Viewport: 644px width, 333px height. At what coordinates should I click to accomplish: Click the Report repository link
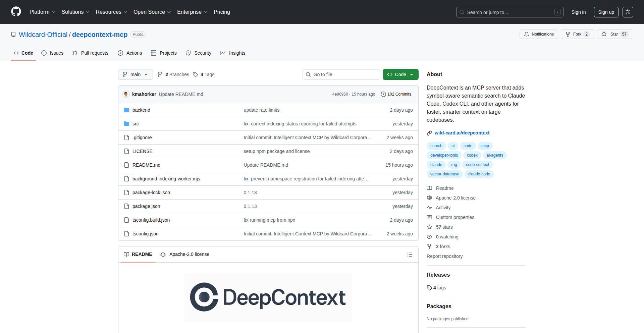coord(444,256)
